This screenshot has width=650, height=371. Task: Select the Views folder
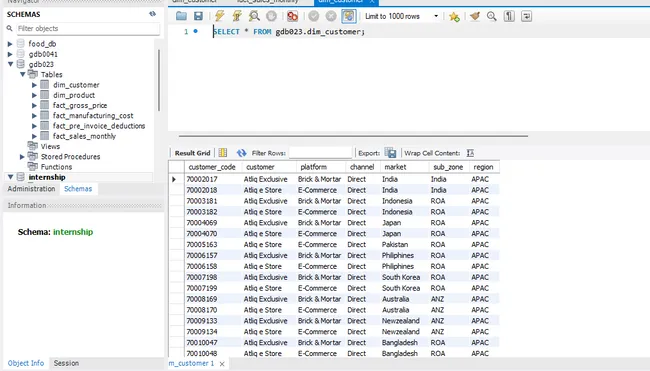(50, 146)
